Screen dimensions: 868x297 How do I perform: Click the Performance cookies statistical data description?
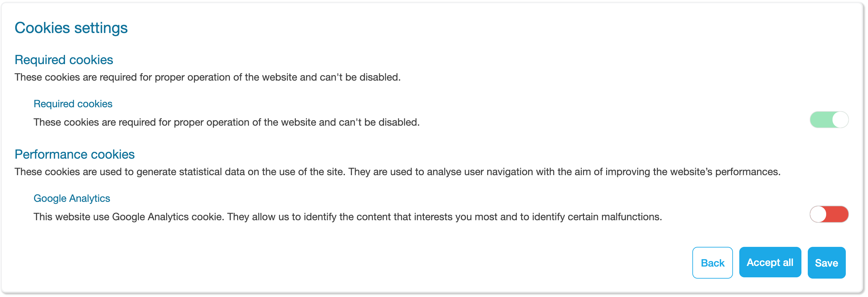point(397,172)
